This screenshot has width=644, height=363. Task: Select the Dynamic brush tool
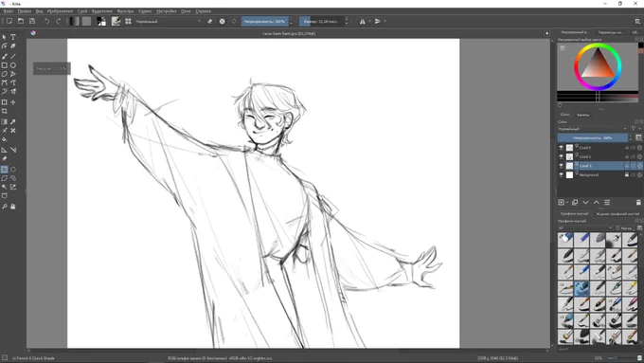(x=5, y=91)
